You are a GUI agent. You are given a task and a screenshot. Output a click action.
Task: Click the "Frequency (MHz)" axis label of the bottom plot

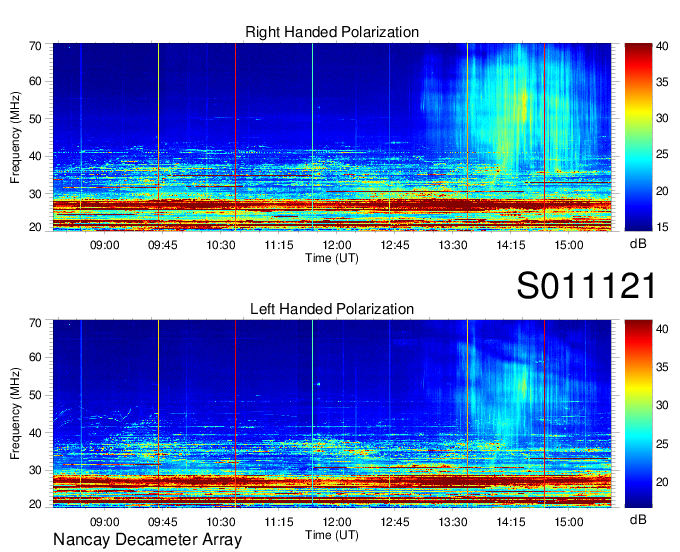tap(15, 414)
